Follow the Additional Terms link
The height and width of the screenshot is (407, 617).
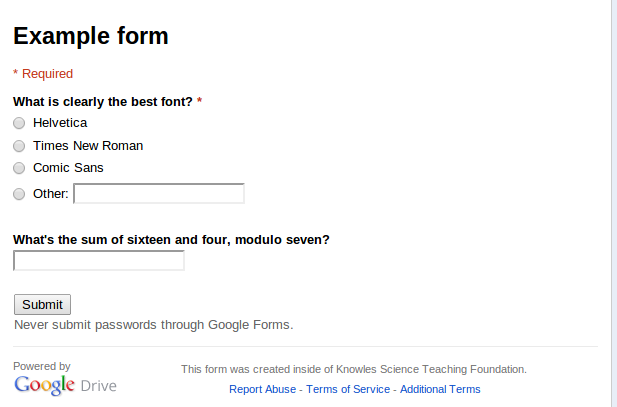(440, 389)
